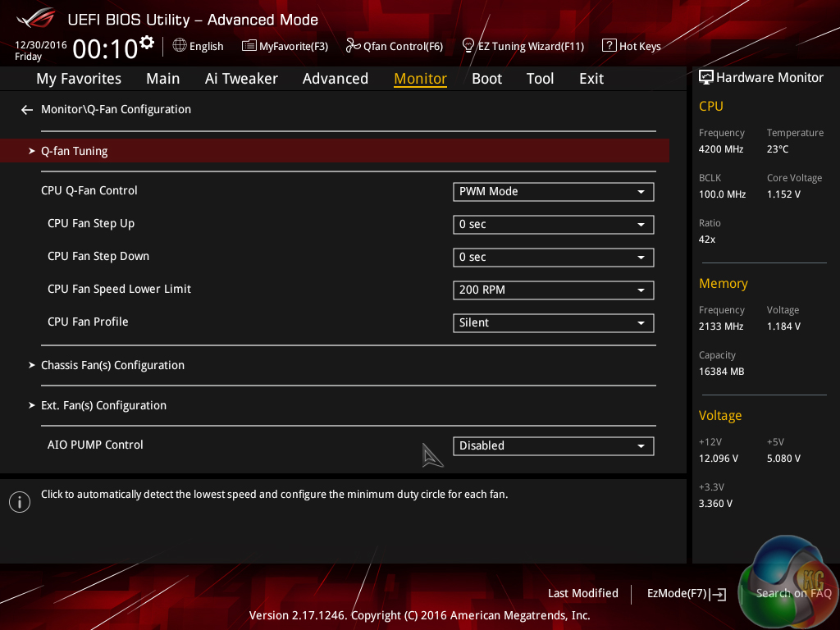
Task: Expand Chassis Fan(s) Configuration
Action: (112, 365)
